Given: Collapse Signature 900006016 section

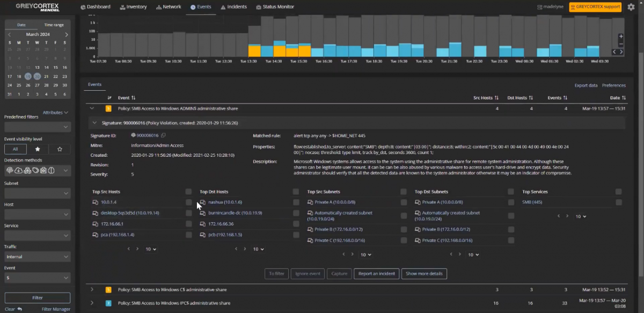Looking at the screenshot, I should (x=96, y=123).
